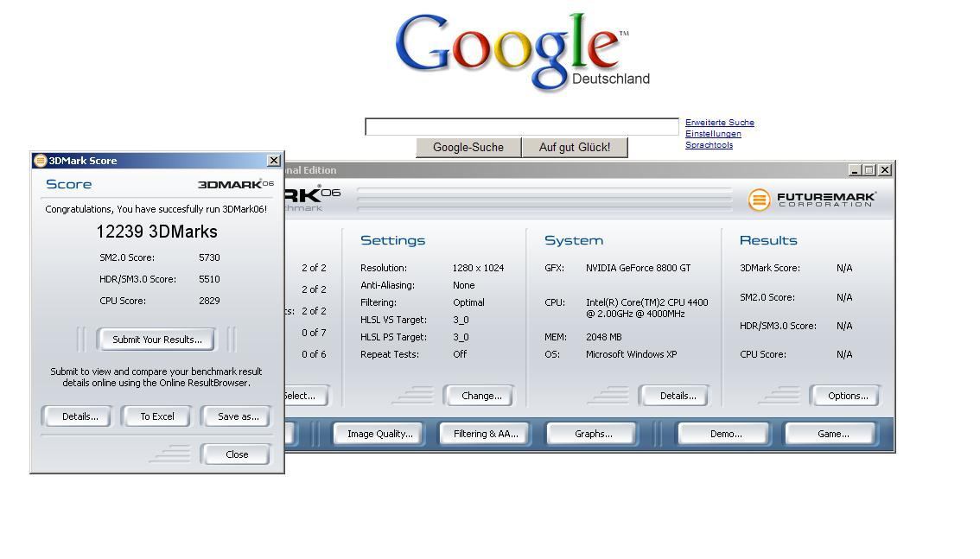The width and height of the screenshot is (980, 559).
Task: Click the Close button in Score dialog
Action: tap(237, 454)
